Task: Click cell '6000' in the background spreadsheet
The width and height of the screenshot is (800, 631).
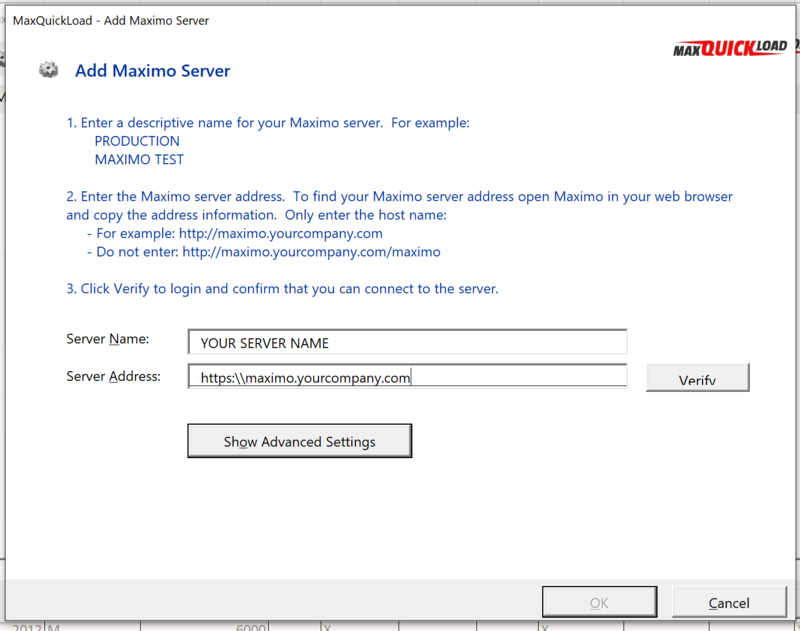Action: (251, 627)
